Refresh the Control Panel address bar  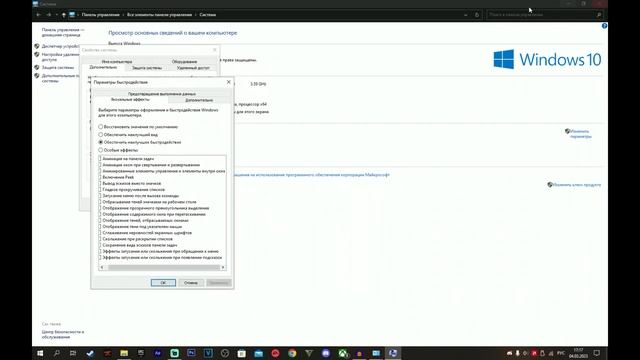[477, 15]
